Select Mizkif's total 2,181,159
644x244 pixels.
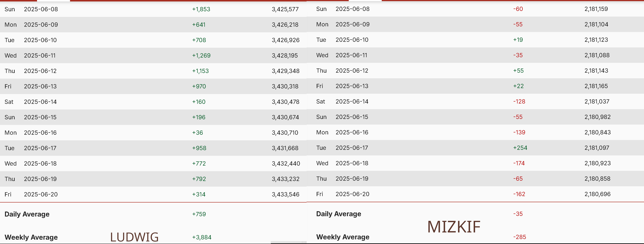click(596, 9)
